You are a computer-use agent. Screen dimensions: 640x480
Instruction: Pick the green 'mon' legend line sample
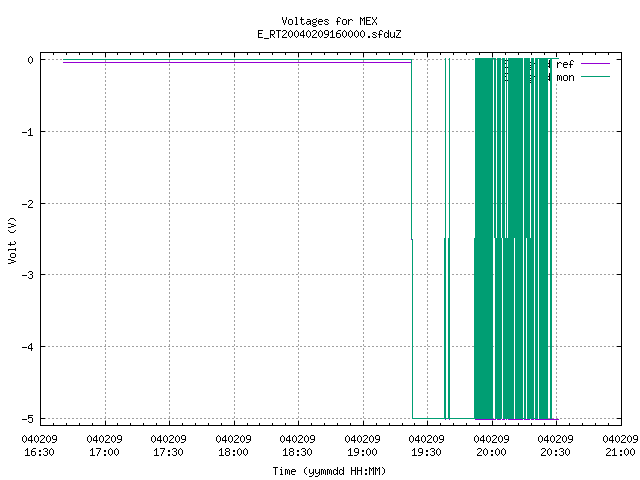tap(595, 77)
